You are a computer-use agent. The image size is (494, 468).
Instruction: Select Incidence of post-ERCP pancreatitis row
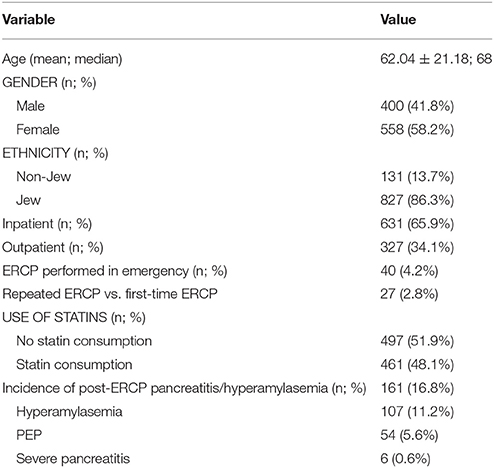point(247,388)
